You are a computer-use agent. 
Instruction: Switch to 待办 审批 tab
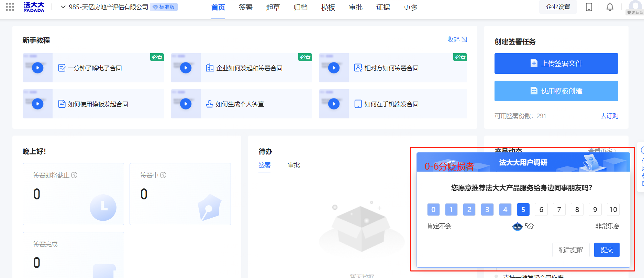pos(294,165)
